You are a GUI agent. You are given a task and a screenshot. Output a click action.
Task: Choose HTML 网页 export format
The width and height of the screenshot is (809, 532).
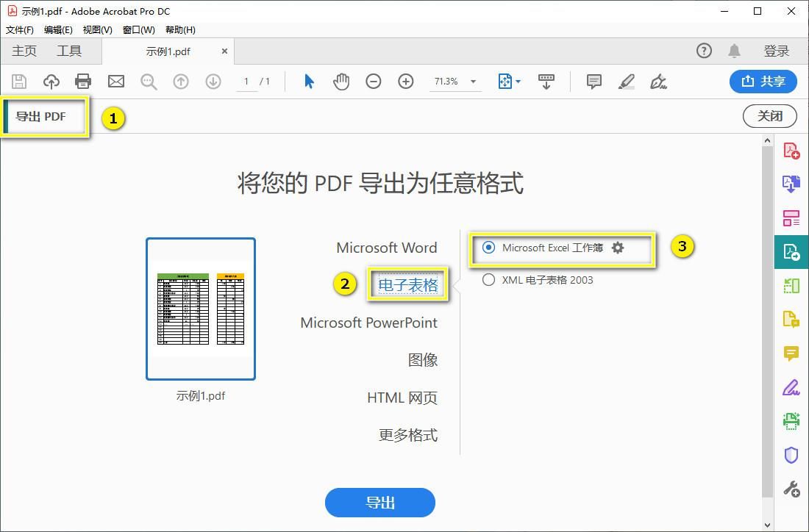tap(402, 398)
